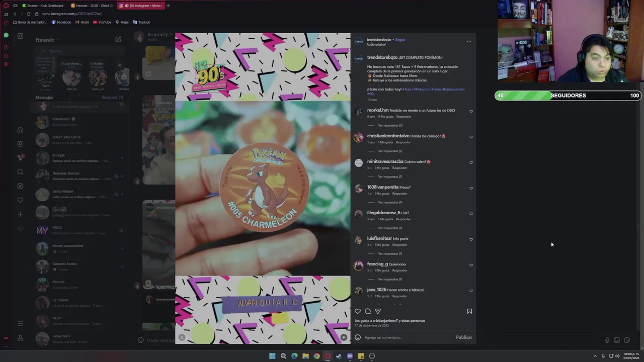This screenshot has width=644, height=362.
Task: Reply to franciag_g's comment
Action: point(399,270)
